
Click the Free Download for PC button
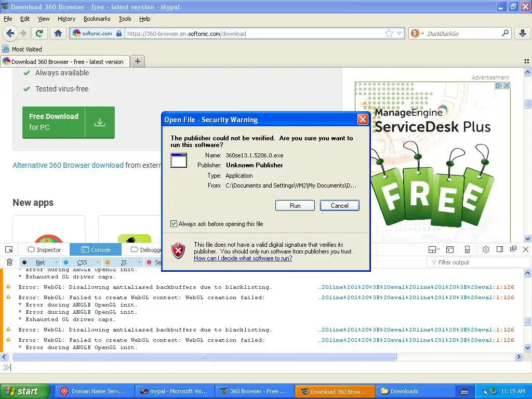click(69, 122)
